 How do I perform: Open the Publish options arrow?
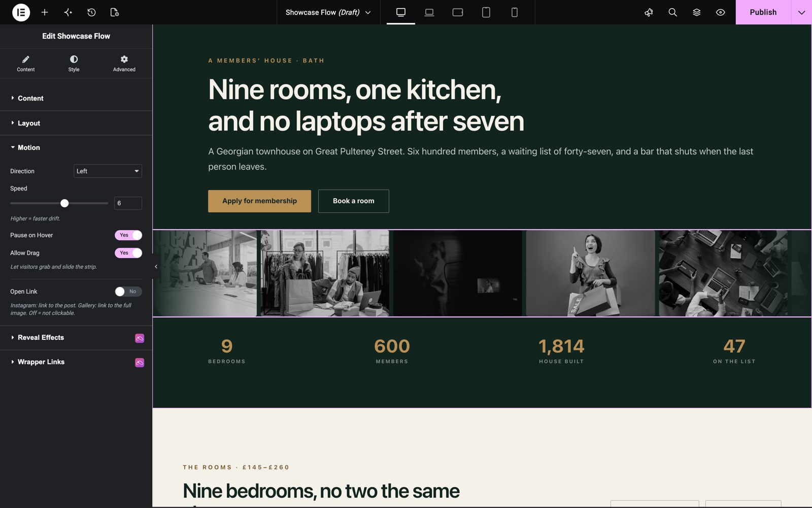(801, 12)
